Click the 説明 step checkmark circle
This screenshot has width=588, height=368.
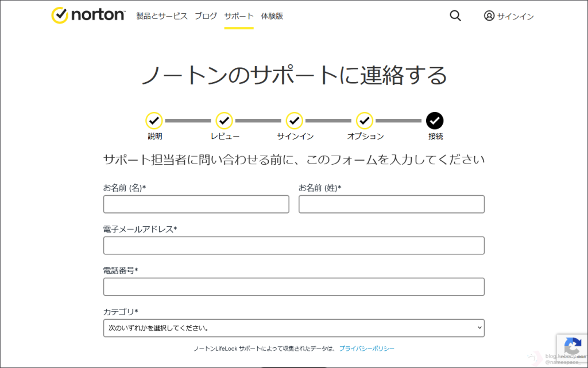coord(154,121)
